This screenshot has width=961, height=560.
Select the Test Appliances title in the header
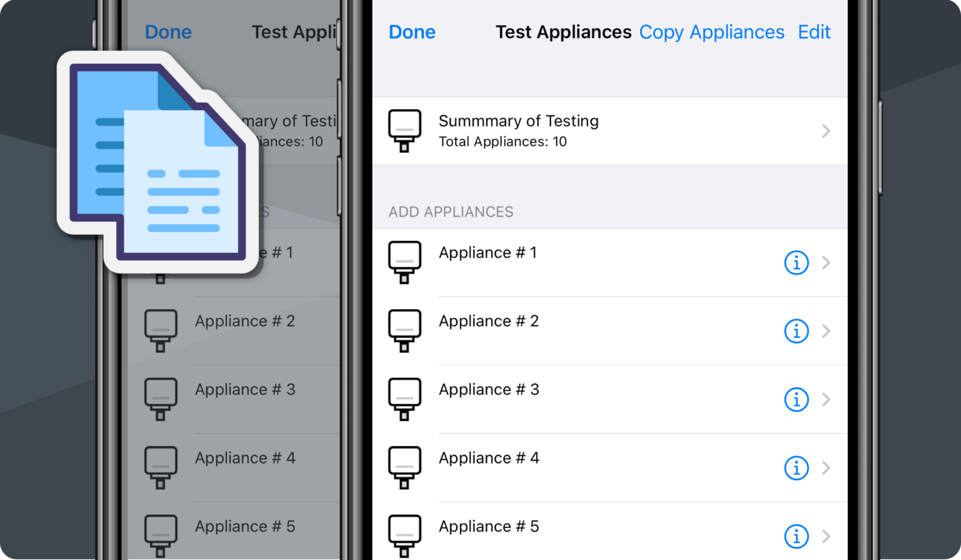pos(562,32)
